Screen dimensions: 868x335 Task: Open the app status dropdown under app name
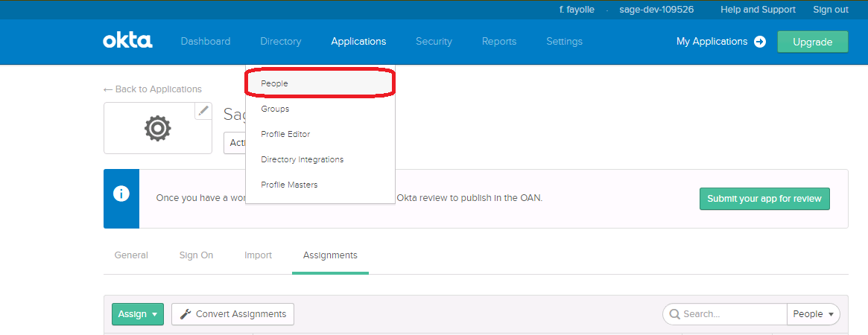pos(235,143)
